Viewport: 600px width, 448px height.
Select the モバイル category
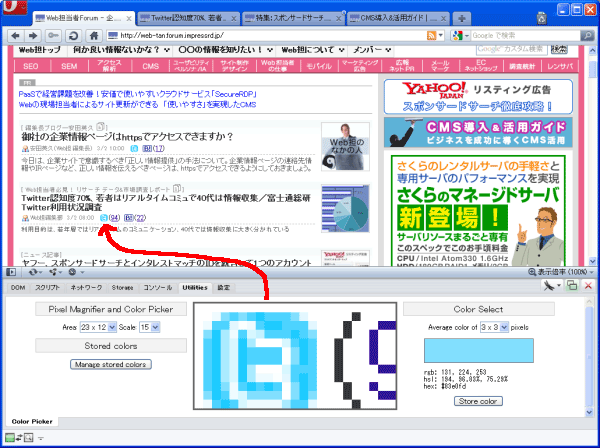click(x=319, y=66)
